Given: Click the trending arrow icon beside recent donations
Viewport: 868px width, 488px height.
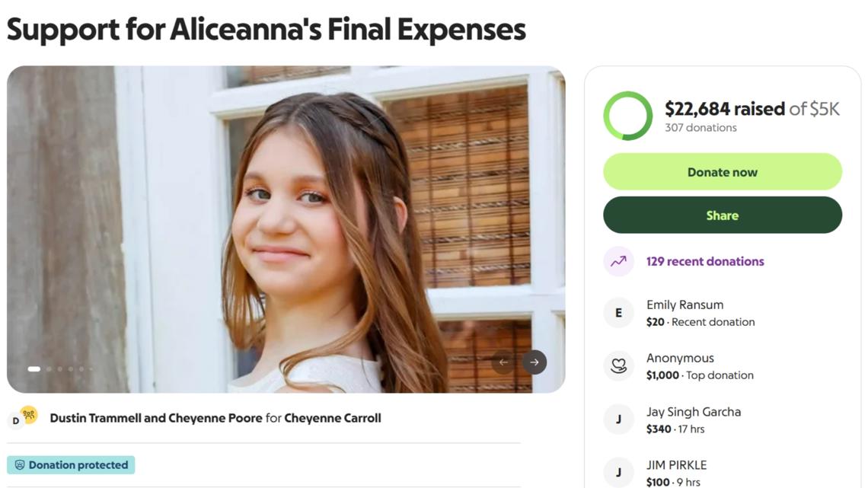Looking at the screenshot, I should (618, 261).
